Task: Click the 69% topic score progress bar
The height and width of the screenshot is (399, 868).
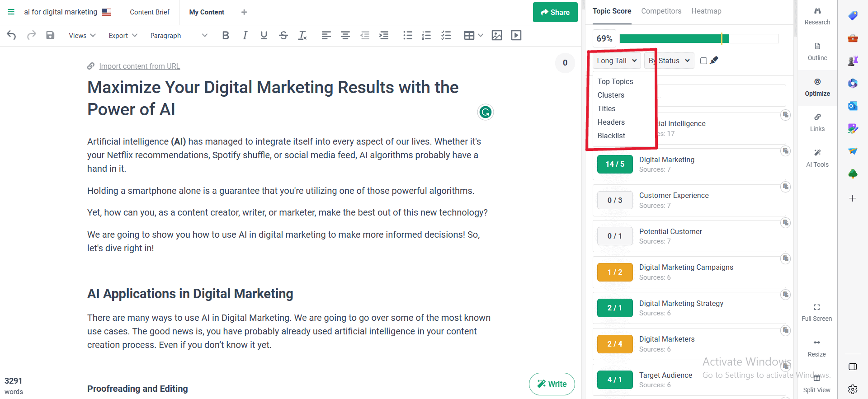Action: click(699, 38)
